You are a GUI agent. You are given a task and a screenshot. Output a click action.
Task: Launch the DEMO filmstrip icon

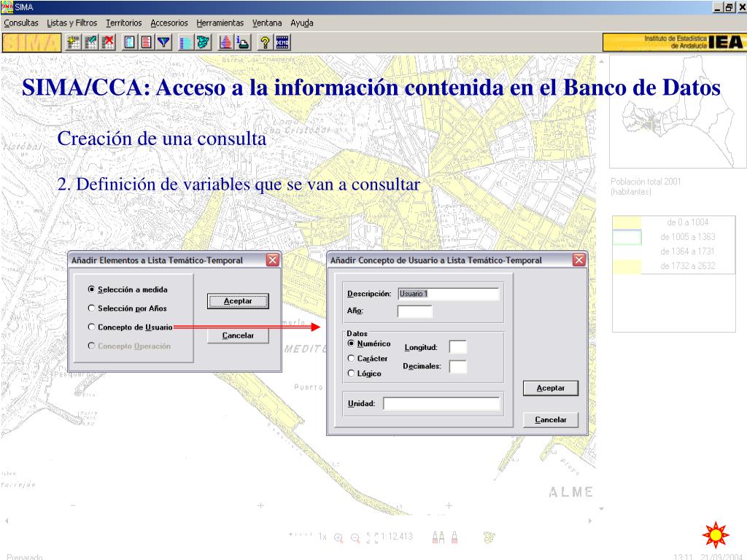coord(282,42)
